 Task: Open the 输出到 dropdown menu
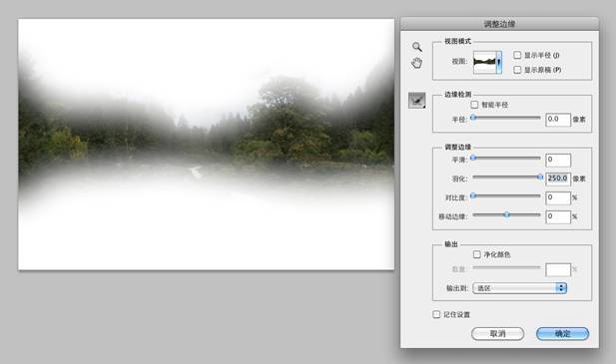519,288
